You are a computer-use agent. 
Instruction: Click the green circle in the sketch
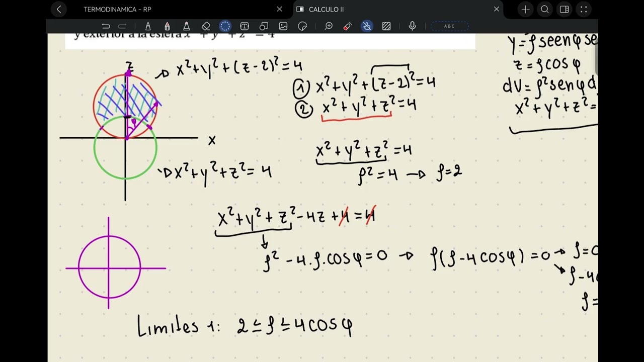tap(125, 148)
